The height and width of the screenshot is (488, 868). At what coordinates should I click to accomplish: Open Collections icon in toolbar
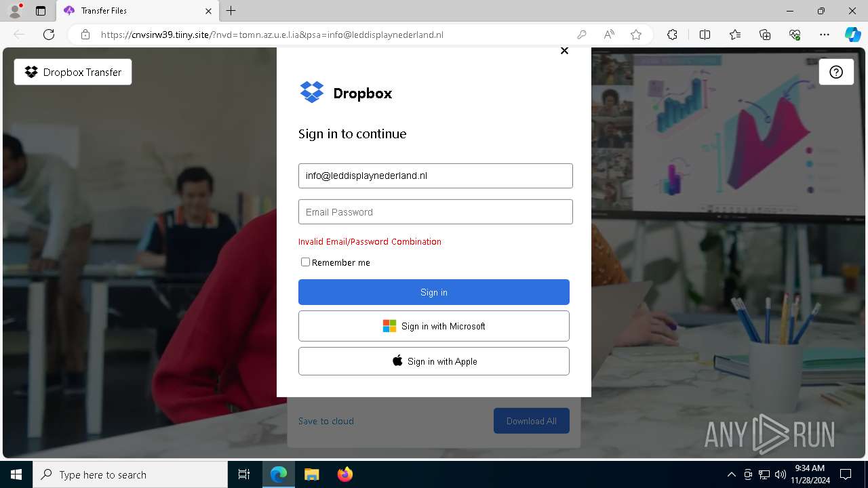pos(765,35)
